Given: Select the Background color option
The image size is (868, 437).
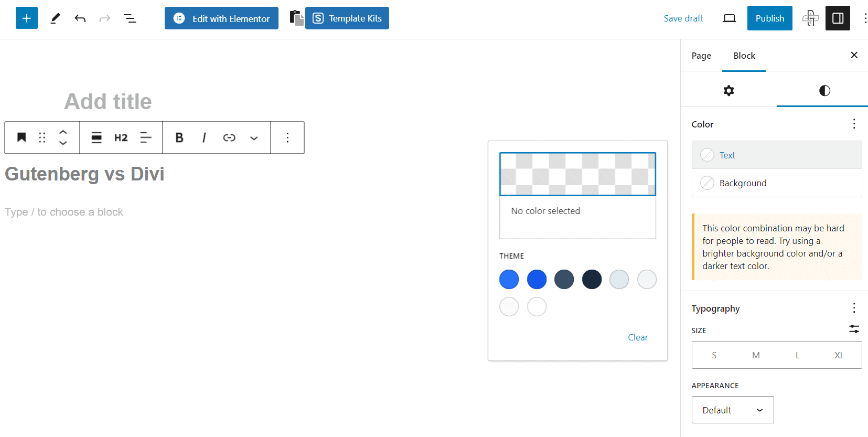Looking at the screenshot, I should click(777, 183).
